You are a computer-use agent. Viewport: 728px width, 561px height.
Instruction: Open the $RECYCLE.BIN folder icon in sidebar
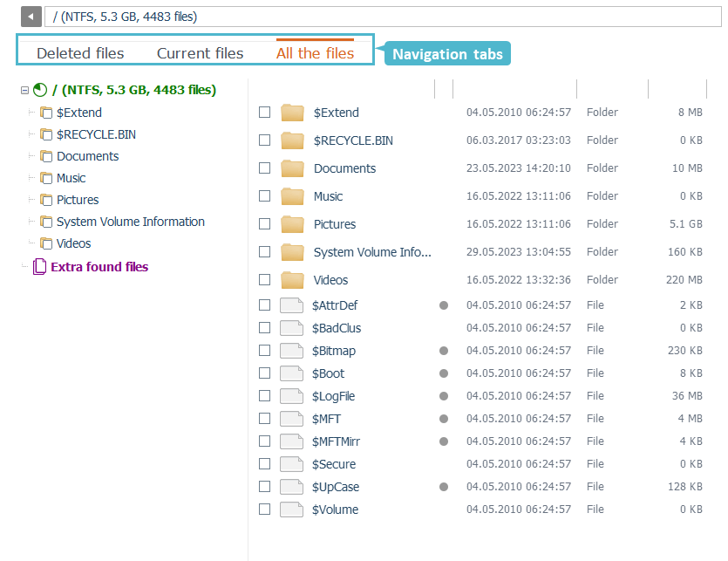pos(46,133)
